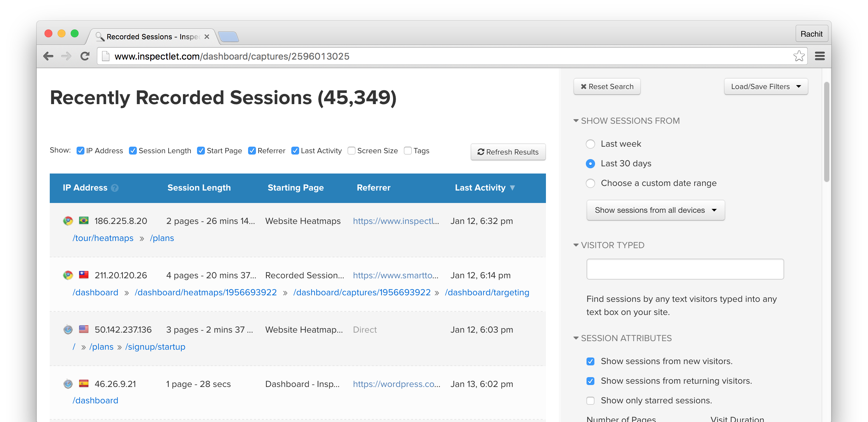Click the page vertical scrollbar thumb

826,132
